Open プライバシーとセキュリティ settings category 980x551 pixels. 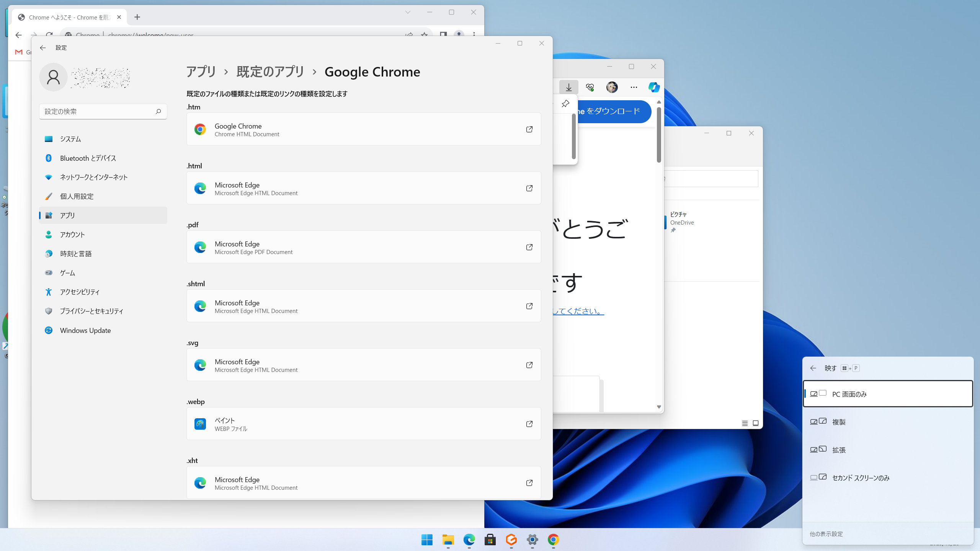point(103,311)
